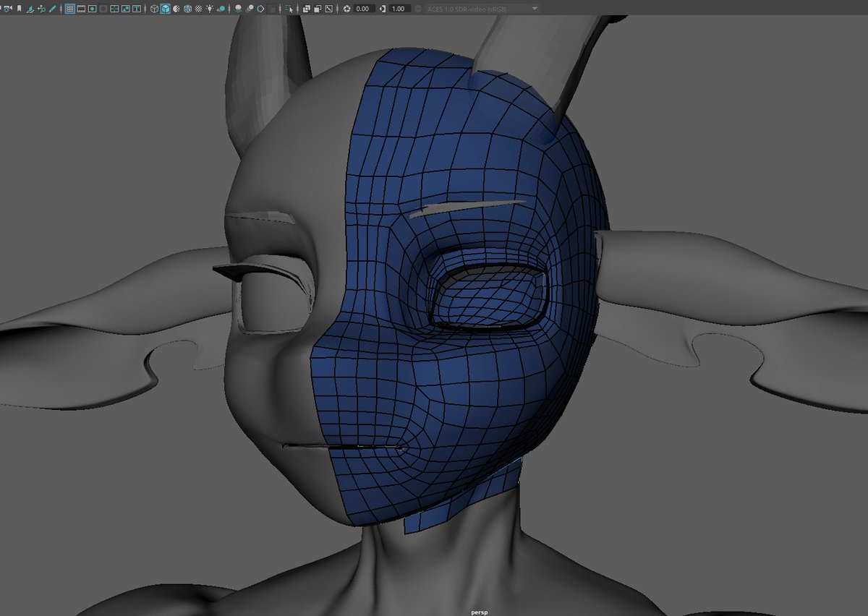
Task: Switch viewport to Wireframe shading
Action: click(154, 9)
